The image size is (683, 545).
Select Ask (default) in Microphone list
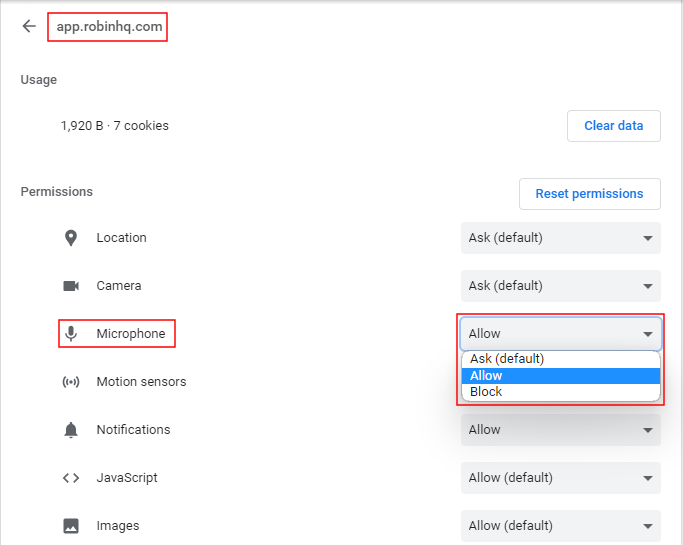pos(507,359)
